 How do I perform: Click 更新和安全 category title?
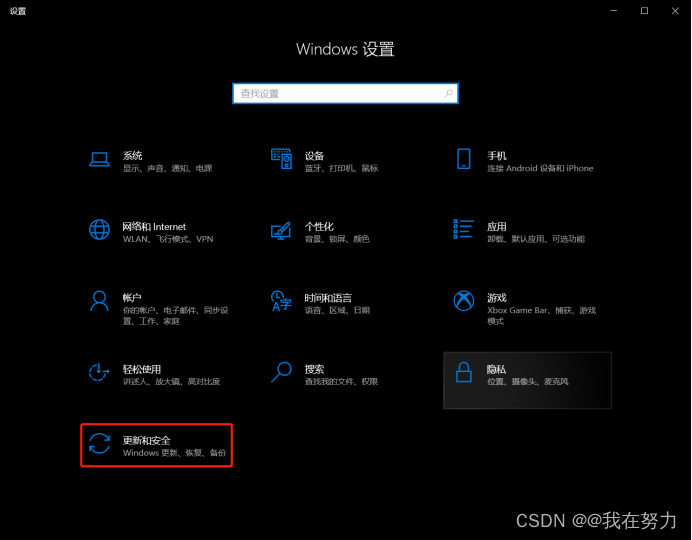pyautogui.click(x=146, y=440)
